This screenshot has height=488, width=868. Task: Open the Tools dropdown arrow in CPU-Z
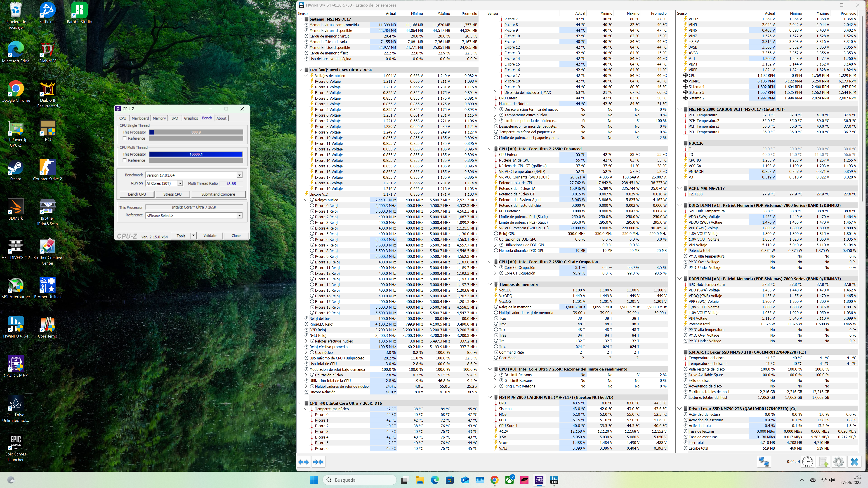tap(193, 236)
